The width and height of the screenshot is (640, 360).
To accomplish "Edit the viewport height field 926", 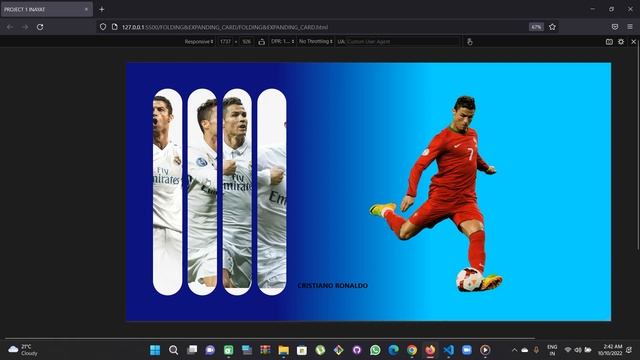I will 247,42.
